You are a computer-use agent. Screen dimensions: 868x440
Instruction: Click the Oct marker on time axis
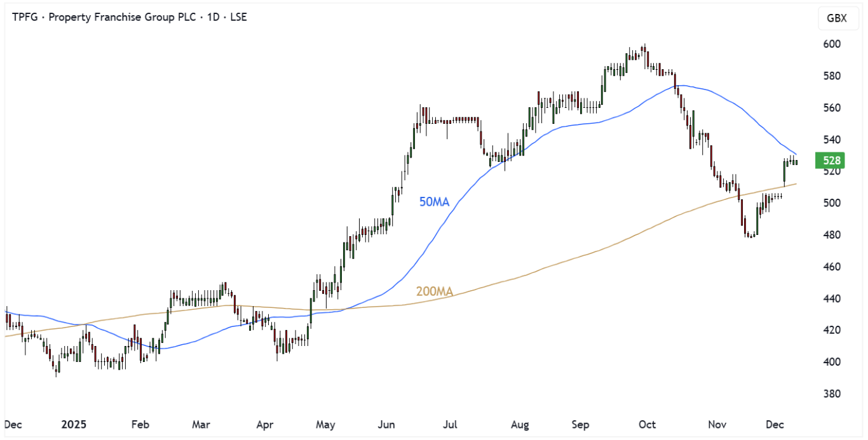648,424
